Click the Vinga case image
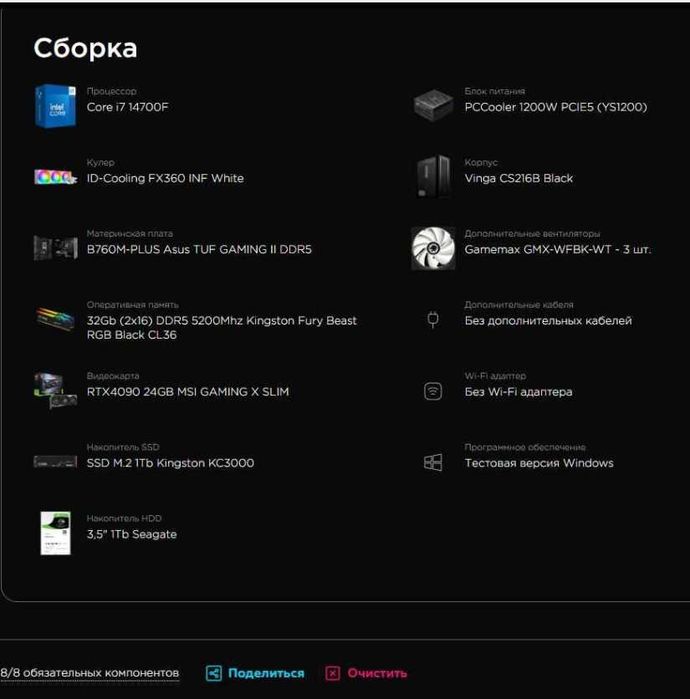This screenshot has height=699, width=690. coord(433,177)
